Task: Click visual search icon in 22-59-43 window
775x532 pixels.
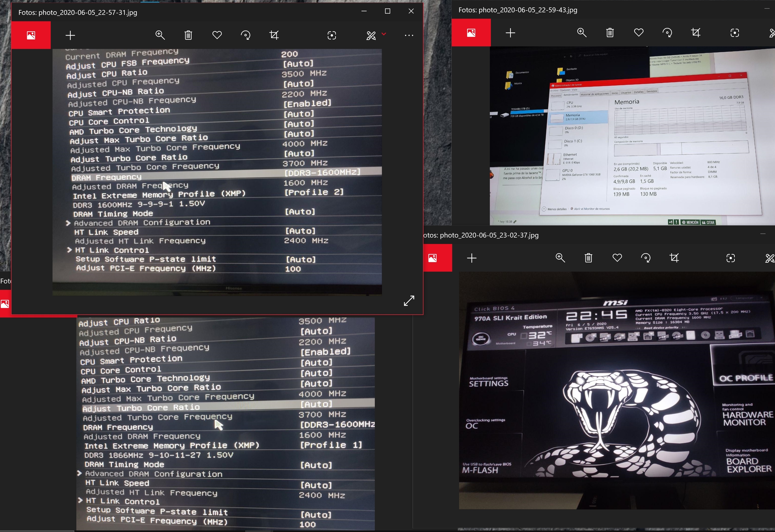Action: click(x=735, y=33)
